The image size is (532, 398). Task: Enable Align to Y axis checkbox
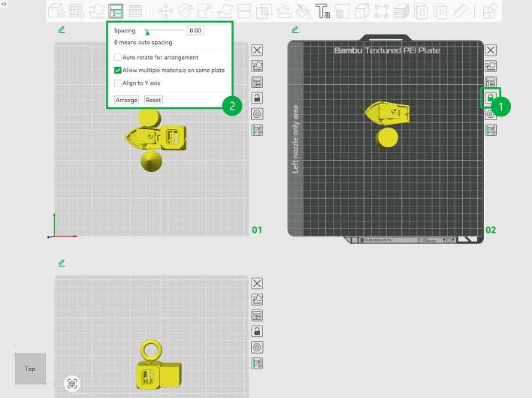117,83
